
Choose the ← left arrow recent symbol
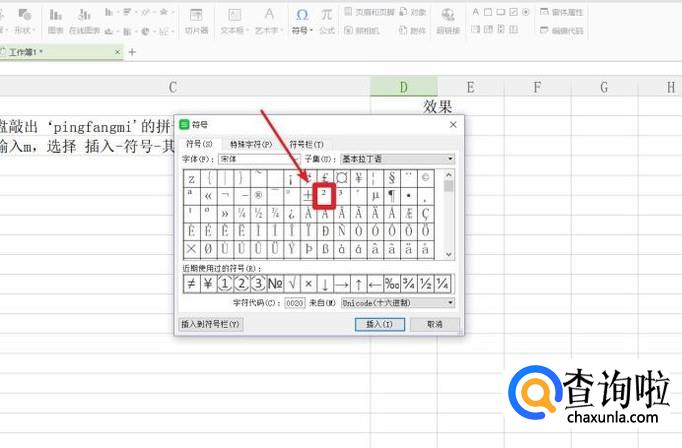pyautogui.click(x=375, y=284)
